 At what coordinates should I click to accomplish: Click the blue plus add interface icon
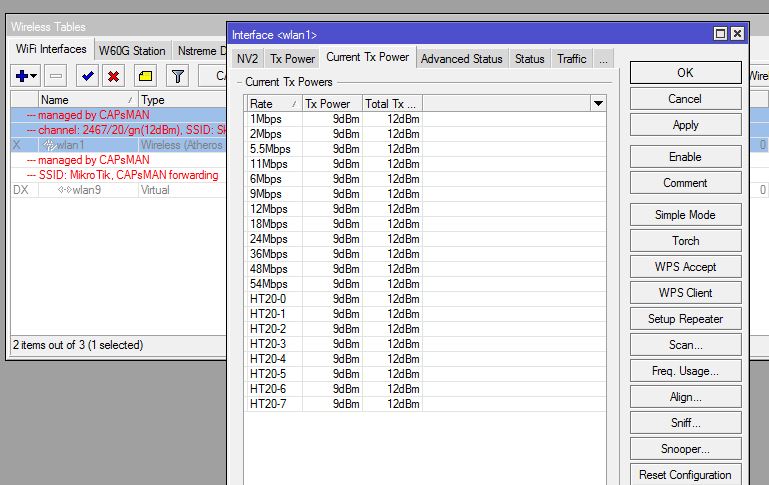coord(22,76)
